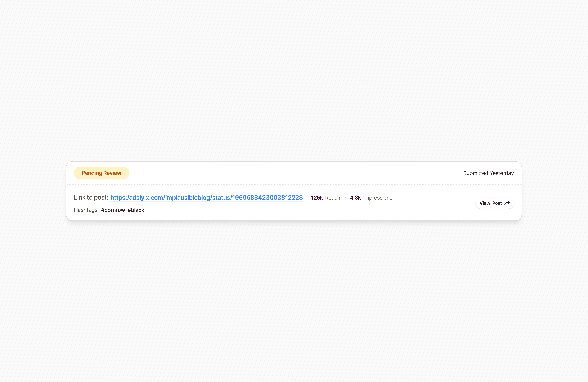The image size is (588, 382).
Task: Open the adsly.x.com implausibleblog post link
Action: (206, 198)
